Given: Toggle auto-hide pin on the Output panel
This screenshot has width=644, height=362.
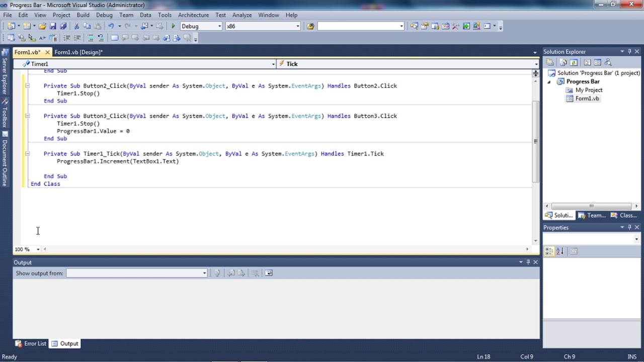Looking at the screenshot, I should pos(528,262).
